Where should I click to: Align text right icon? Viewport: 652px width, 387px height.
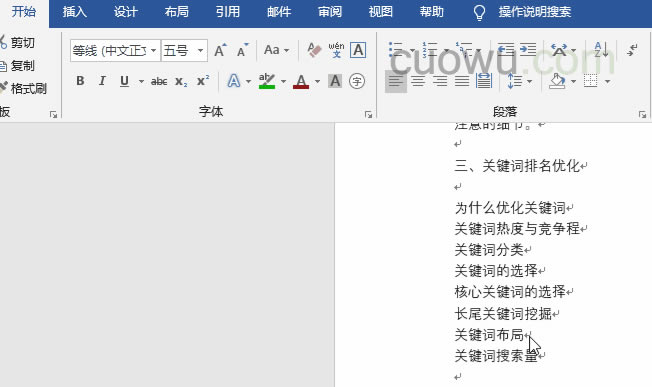(x=440, y=81)
